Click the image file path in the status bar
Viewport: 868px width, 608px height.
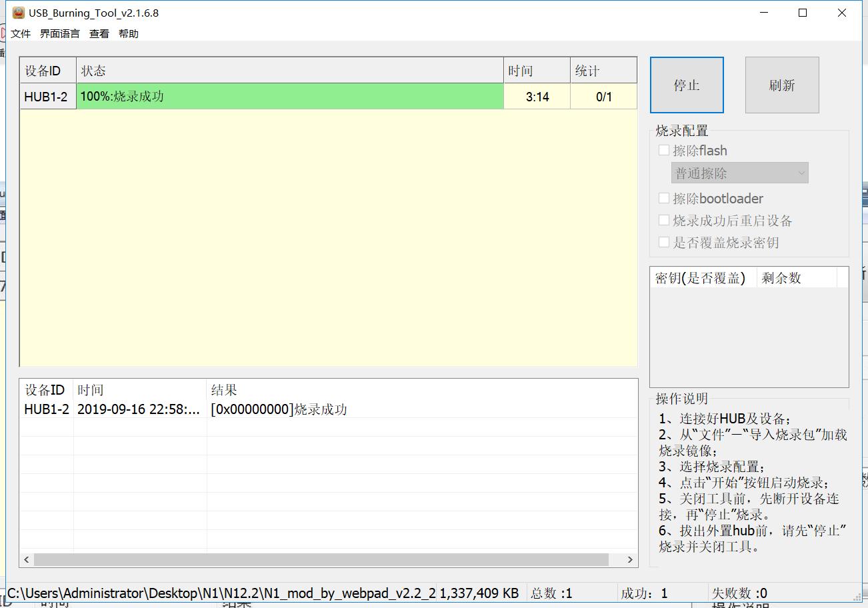point(222,593)
